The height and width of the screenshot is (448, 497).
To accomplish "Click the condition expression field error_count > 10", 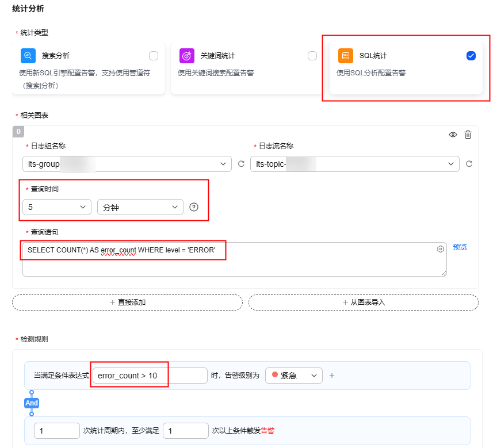I will point(150,376).
